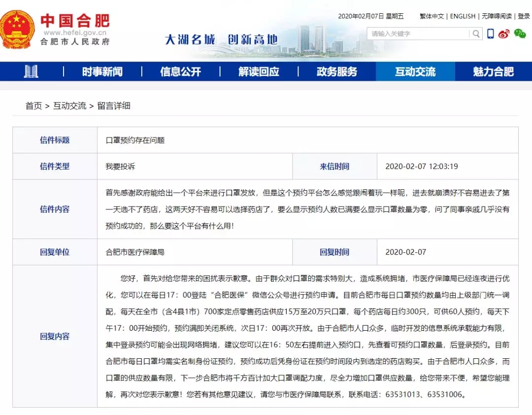Click the title 口罩预约存在问题
532x415 pixels.
pos(135,140)
